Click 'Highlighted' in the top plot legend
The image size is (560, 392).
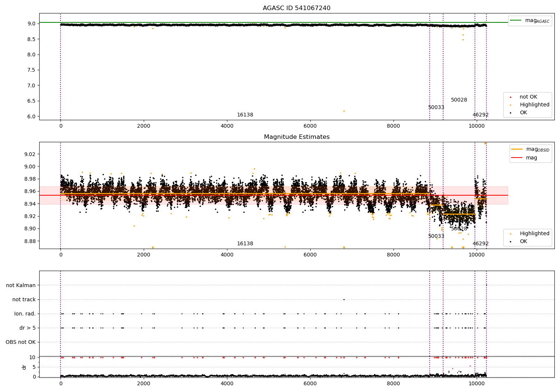click(534, 105)
